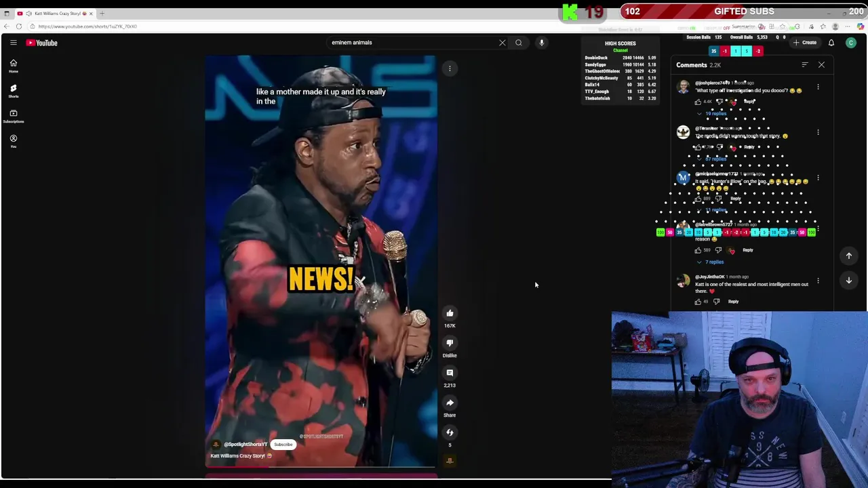Open JoyJinthaOK profile avatar

pos(683,281)
